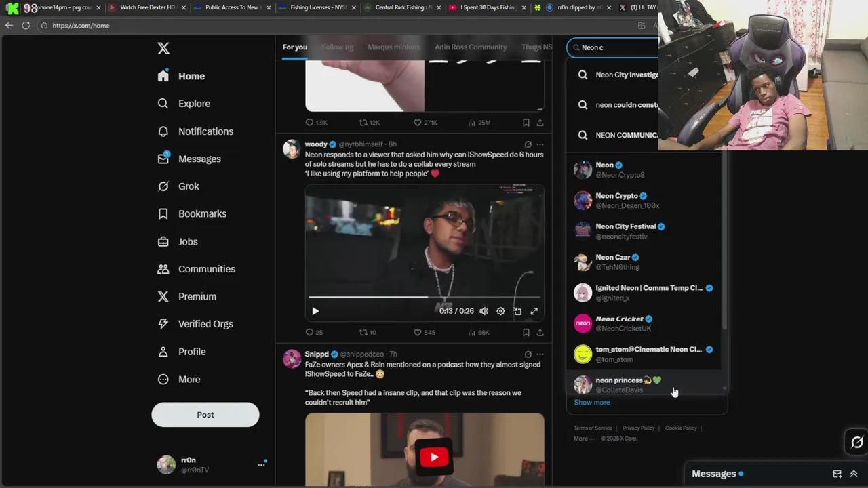Open Verified Orgs in the sidebar
This screenshot has width=868, height=488.
[195, 324]
